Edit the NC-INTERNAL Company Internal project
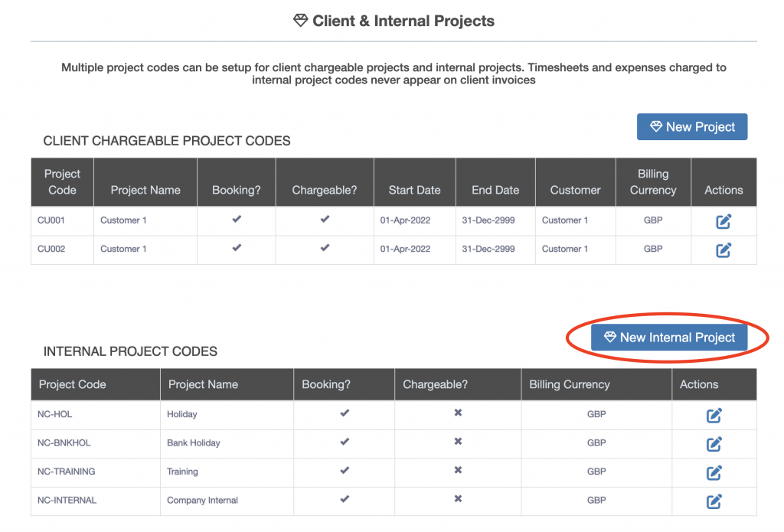 tap(714, 501)
